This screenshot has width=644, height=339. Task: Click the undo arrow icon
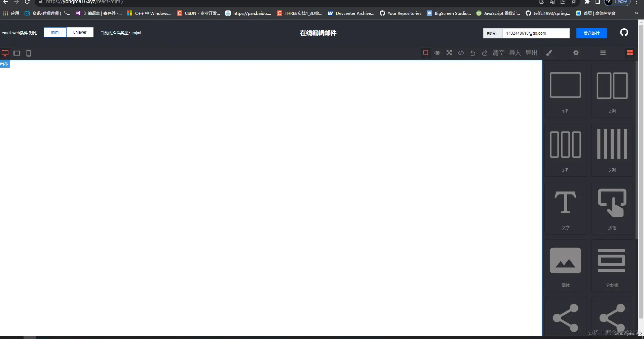[472, 53]
